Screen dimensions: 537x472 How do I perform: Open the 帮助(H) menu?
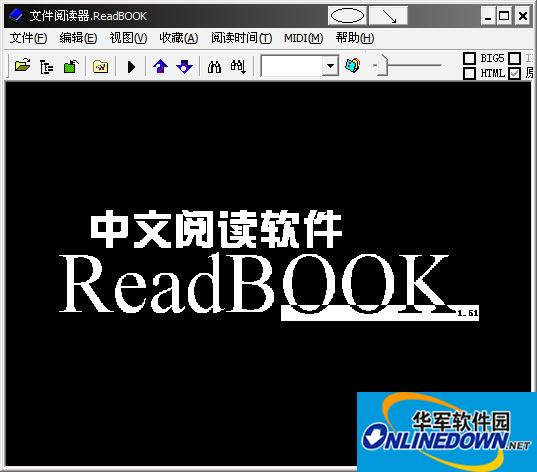[354, 38]
